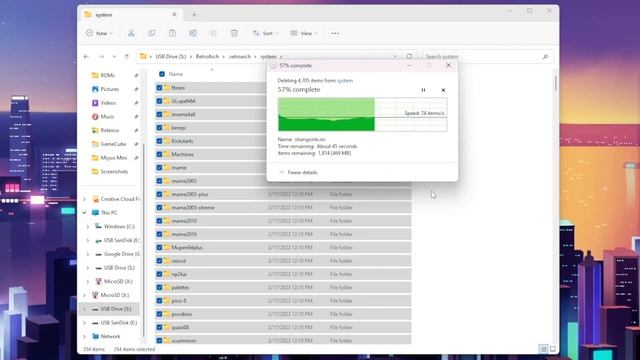The image size is (640, 360).
Task: Click the Paste icon in toolbar
Action: point(172,33)
